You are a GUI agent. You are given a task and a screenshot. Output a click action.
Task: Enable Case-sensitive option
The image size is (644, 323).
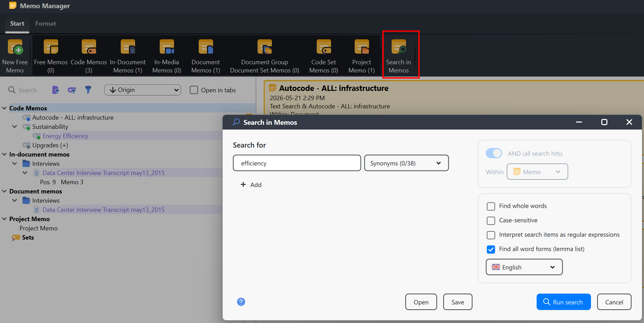(491, 220)
